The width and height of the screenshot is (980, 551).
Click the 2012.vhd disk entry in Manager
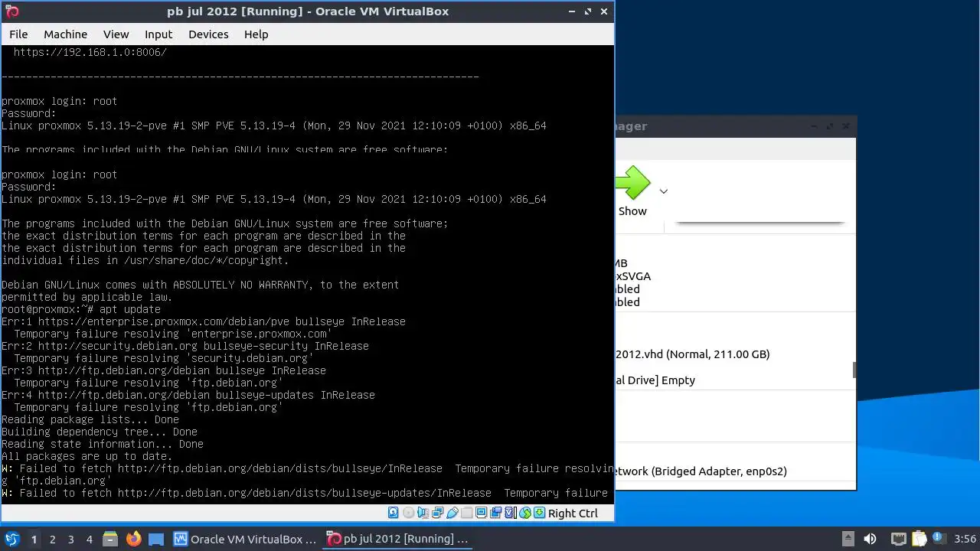693,354
